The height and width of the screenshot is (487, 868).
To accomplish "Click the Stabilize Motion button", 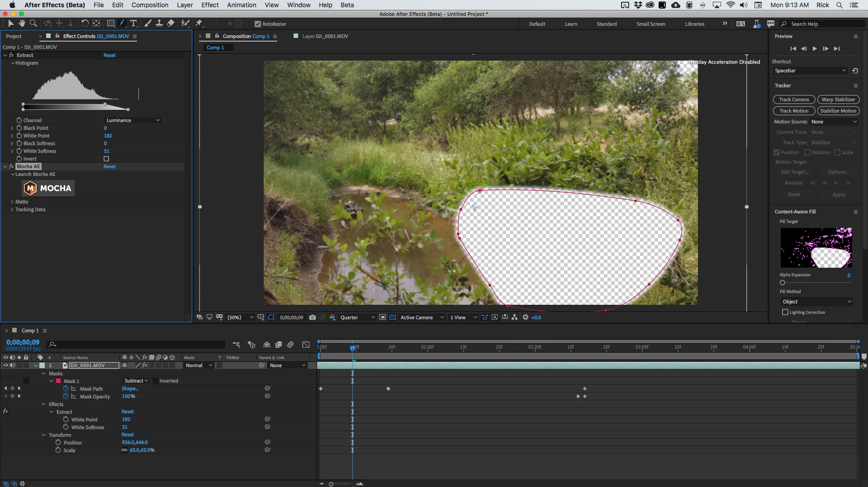I will (x=838, y=111).
